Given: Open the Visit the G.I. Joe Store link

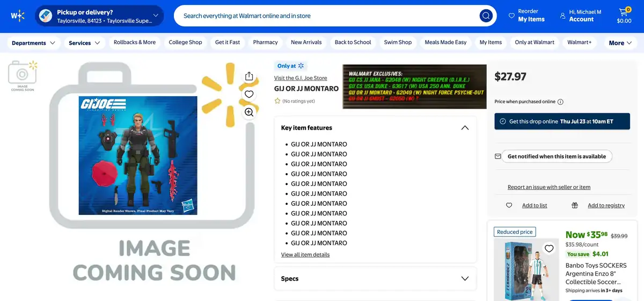Looking at the screenshot, I should tap(301, 78).
